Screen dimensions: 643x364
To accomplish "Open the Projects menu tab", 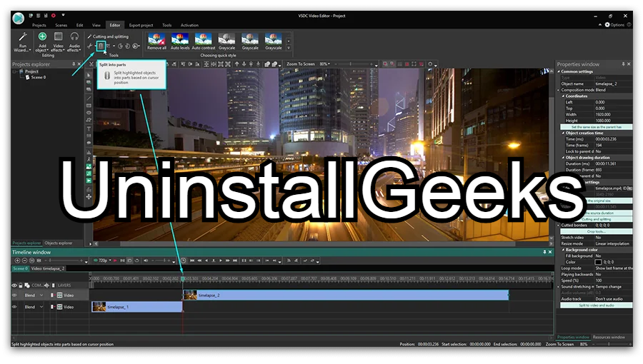I will [x=39, y=26].
